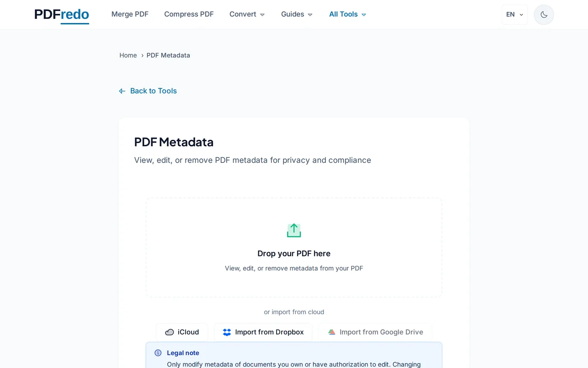Image resolution: width=588 pixels, height=368 pixels.
Task: Select the Dropbox icon in the import row
Action: pos(226,332)
